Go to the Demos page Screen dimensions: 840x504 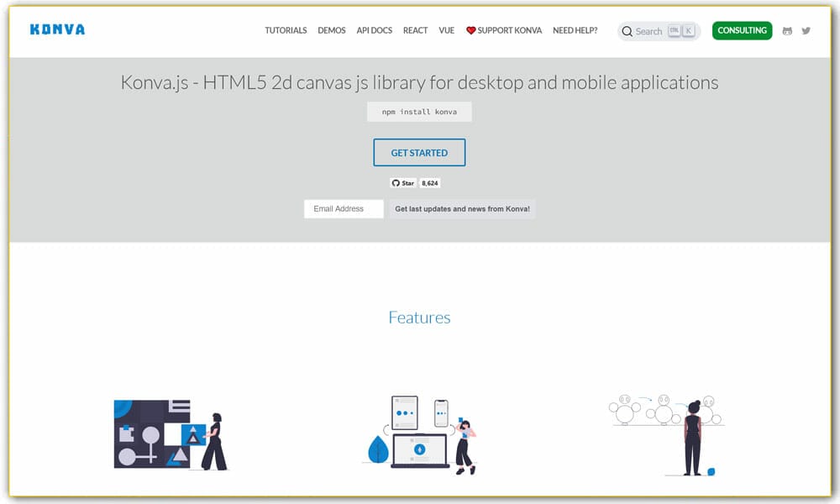[x=332, y=30]
